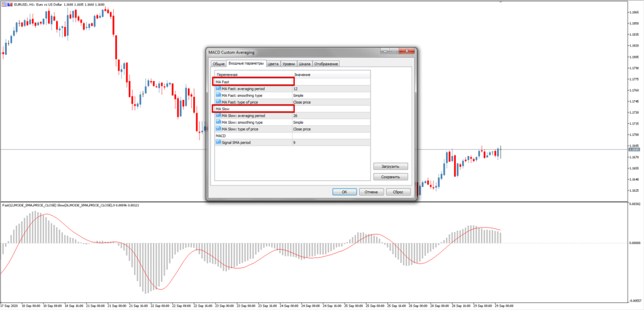Click the Сброс reset button
Viewport: 644px width, 310px height.
coord(398,192)
